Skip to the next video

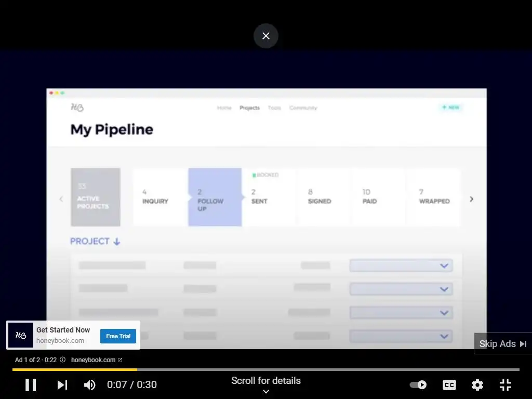(x=62, y=385)
